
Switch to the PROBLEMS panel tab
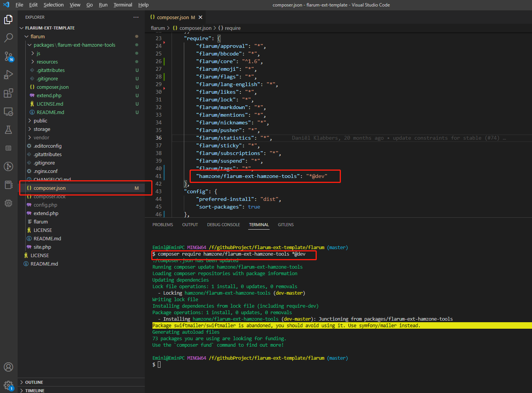tap(163, 225)
